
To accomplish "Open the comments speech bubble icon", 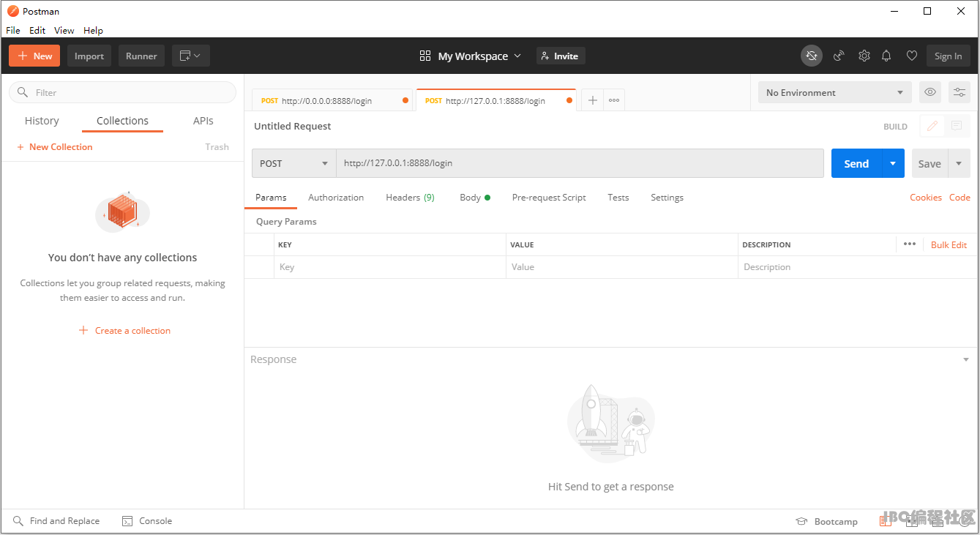I will pyautogui.click(x=957, y=126).
